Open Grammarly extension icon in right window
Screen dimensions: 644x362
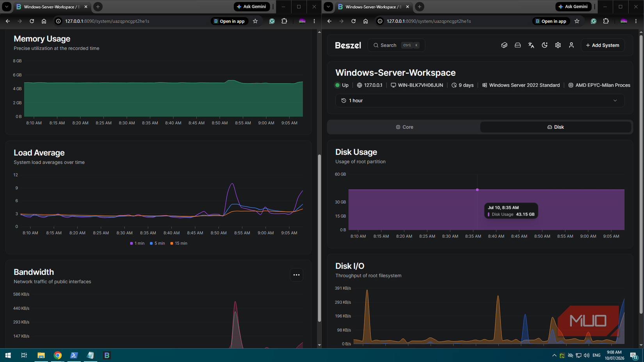coord(594,21)
